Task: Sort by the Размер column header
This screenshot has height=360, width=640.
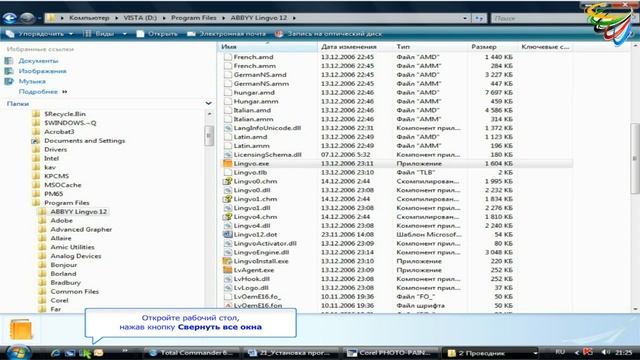Action: 492,47
